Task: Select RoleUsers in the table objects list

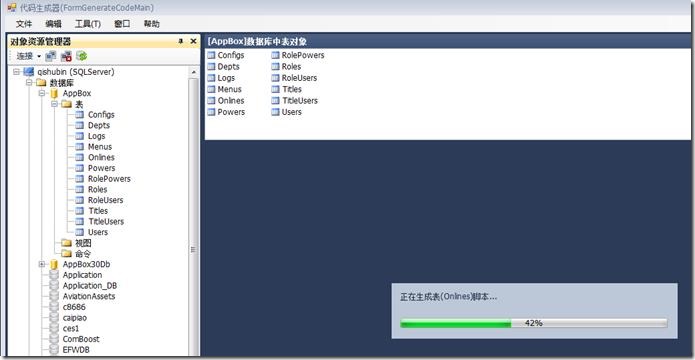Action: [299, 78]
